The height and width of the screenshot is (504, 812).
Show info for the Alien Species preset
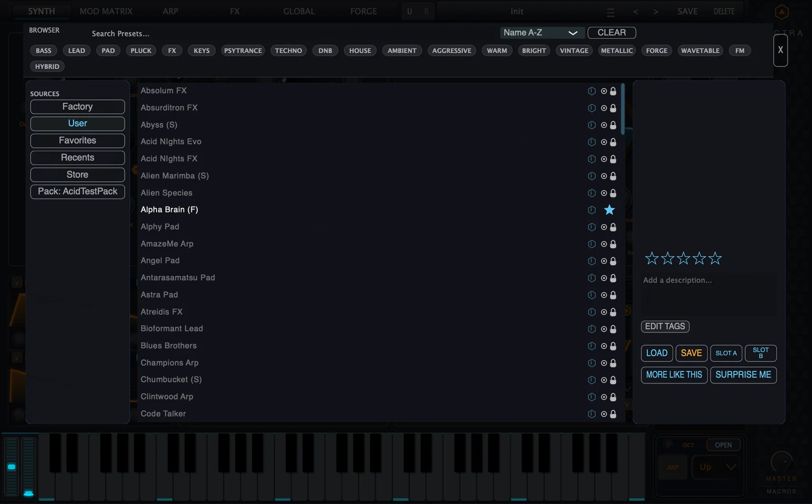tap(591, 193)
